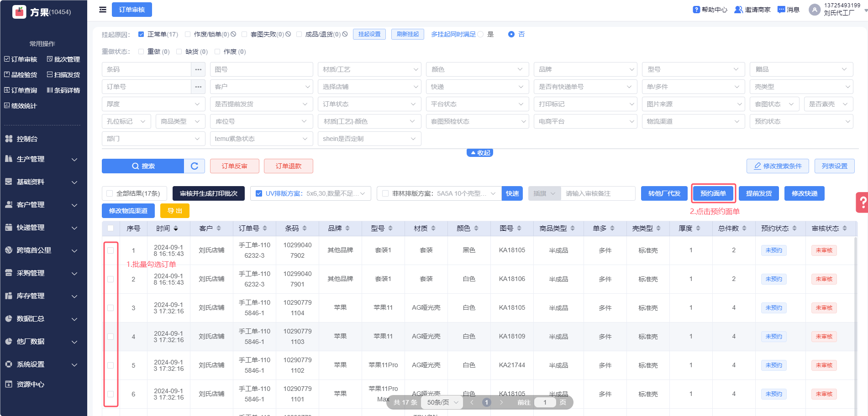The width and height of the screenshot is (868, 416).
Task: Open the Help Center icon
Action: coord(696,10)
